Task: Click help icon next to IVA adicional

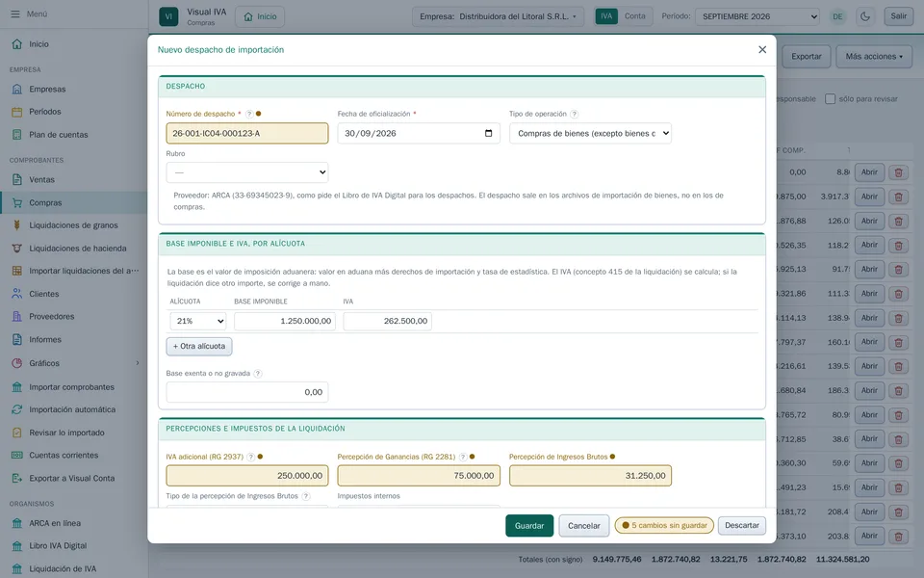Action: click(251, 457)
